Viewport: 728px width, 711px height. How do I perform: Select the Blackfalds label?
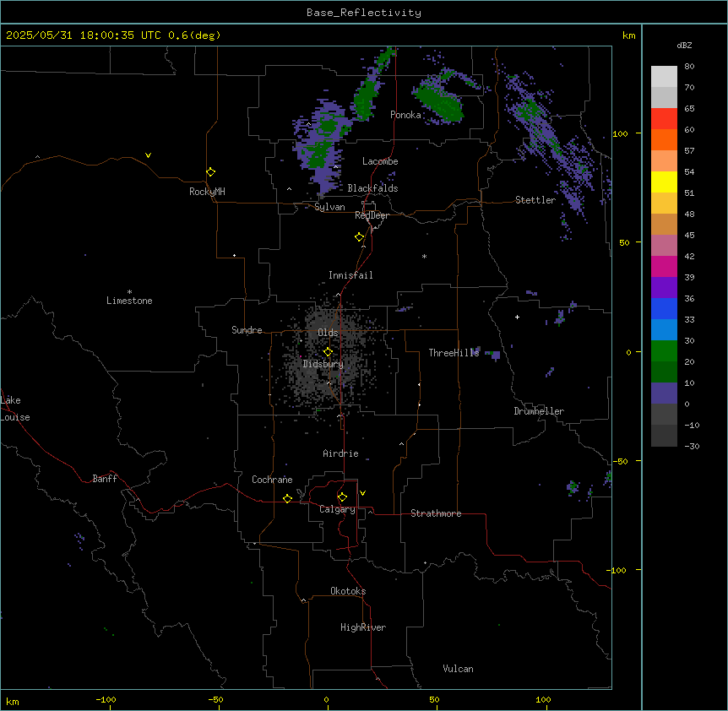pos(372,188)
